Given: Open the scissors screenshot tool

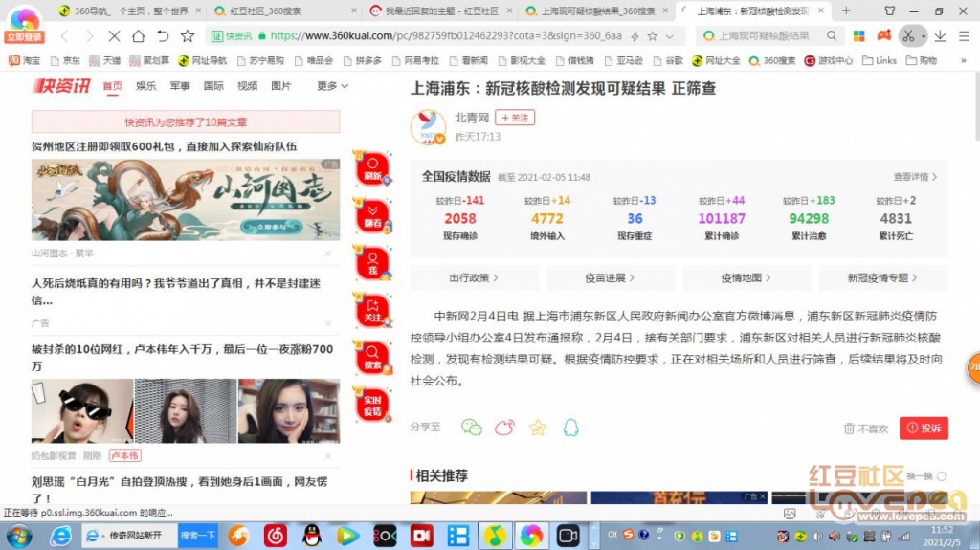Looking at the screenshot, I should coord(908,36).
